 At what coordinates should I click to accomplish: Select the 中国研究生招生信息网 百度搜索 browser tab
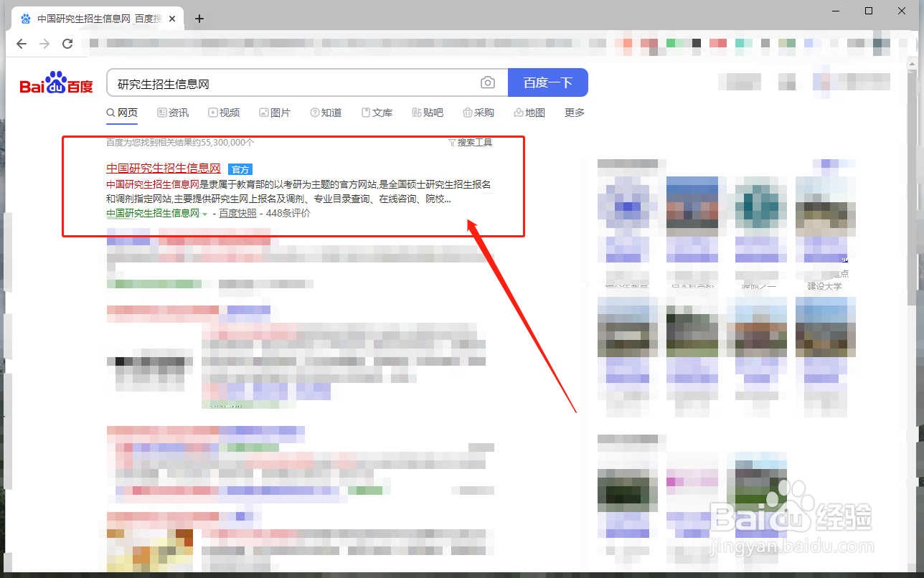pos(99,19)
